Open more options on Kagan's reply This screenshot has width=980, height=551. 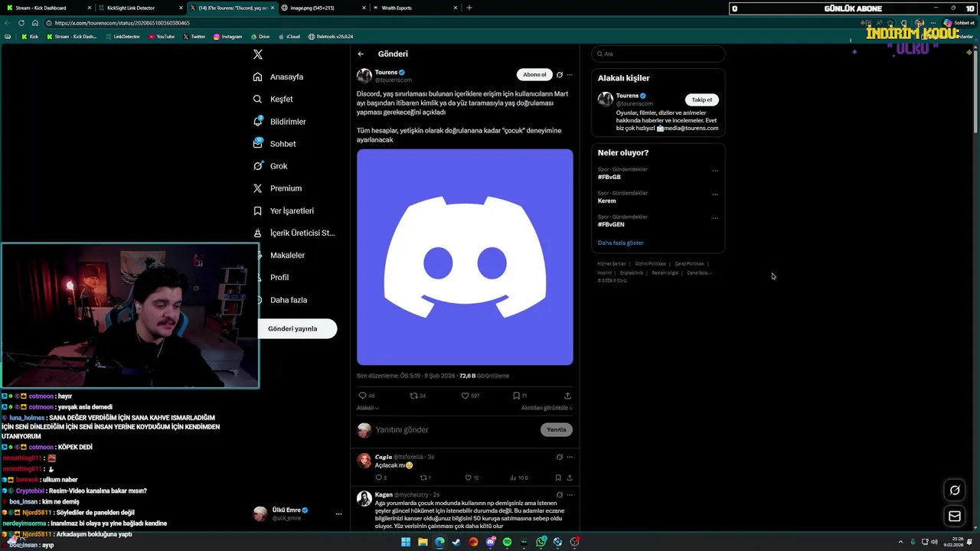tap(570, 495)
